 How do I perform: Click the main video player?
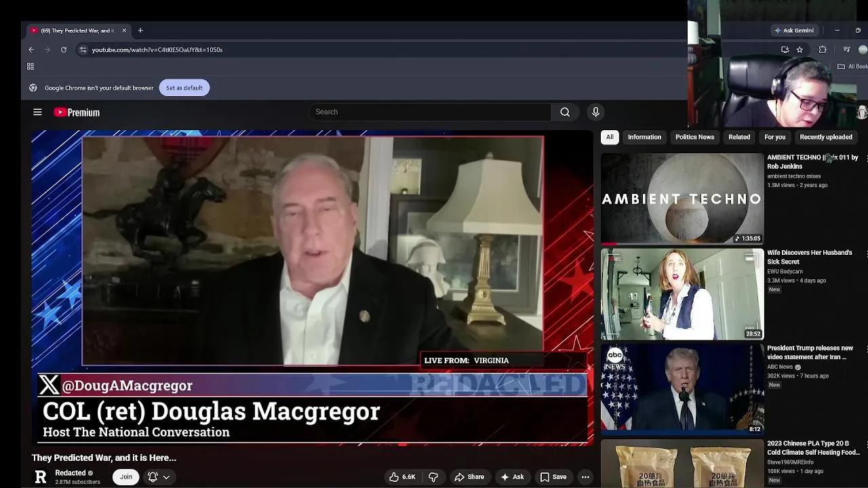(313, 287)
